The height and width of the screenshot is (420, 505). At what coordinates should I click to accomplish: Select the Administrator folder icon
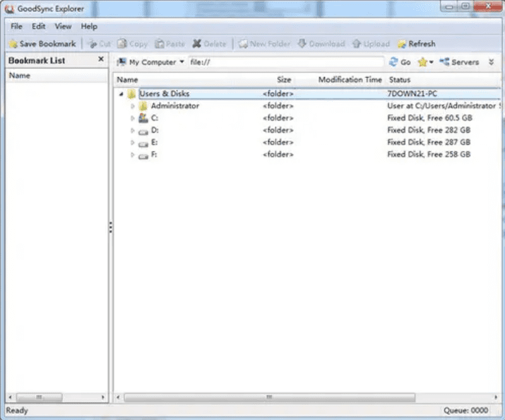pos(143,105)
